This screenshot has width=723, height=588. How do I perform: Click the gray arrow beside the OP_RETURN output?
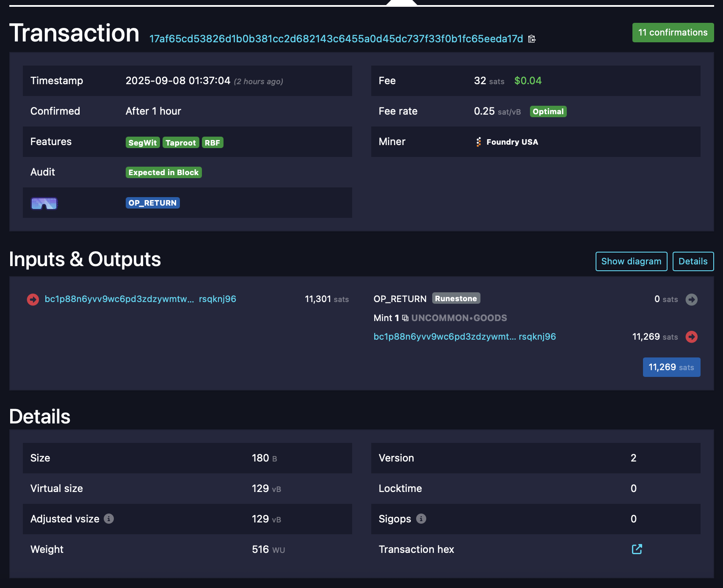[x=692, y=299]
